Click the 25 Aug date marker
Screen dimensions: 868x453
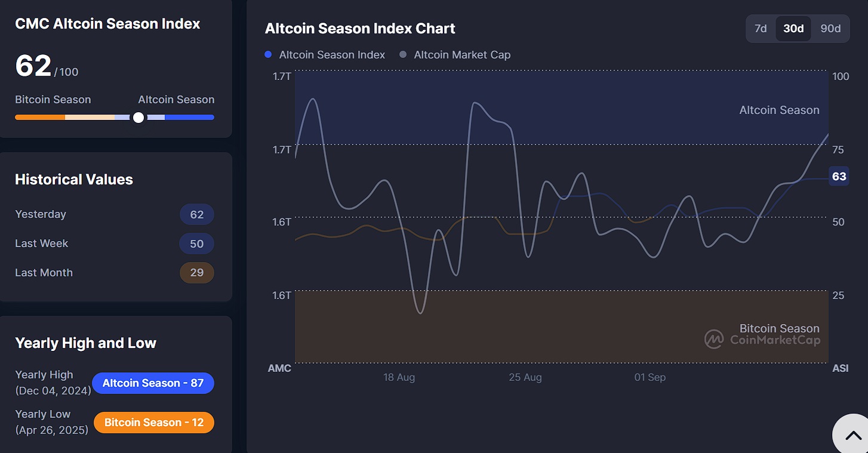525,377
